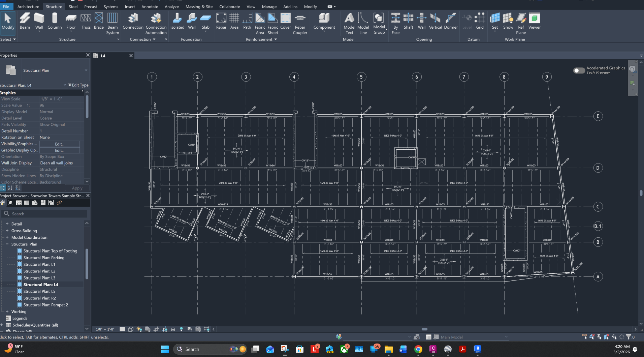The height and width of the screenshot is (357, 644).
Task: Click the Edit Type button
Action: pyautogui.click(x=78, y=85)
